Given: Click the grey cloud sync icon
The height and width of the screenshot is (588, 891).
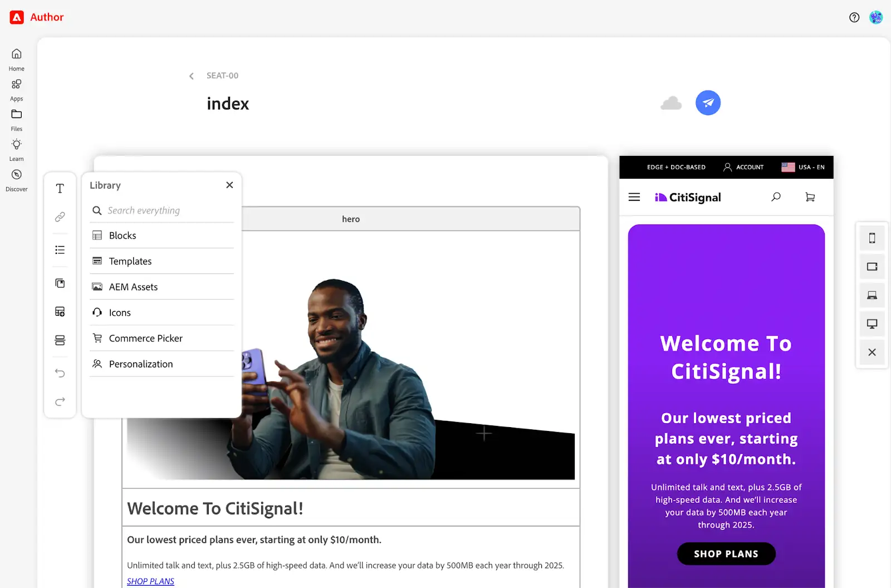Looking at the screenshot, I should point(671,103).
